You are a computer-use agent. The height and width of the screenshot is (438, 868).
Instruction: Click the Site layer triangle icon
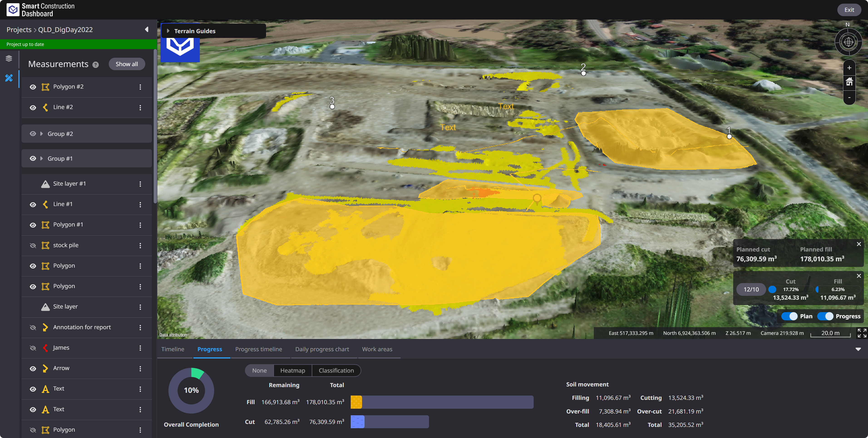[45, 307]
